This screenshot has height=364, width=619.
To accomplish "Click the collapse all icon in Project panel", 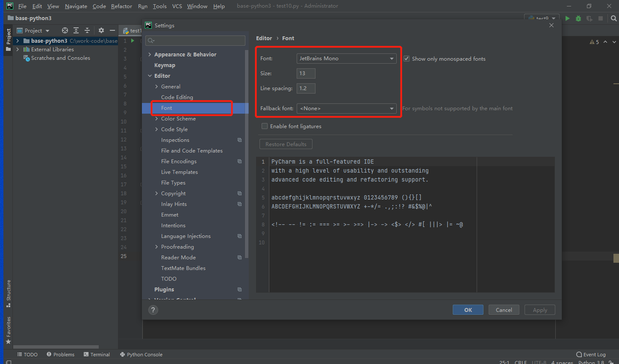I will (87, 30).
